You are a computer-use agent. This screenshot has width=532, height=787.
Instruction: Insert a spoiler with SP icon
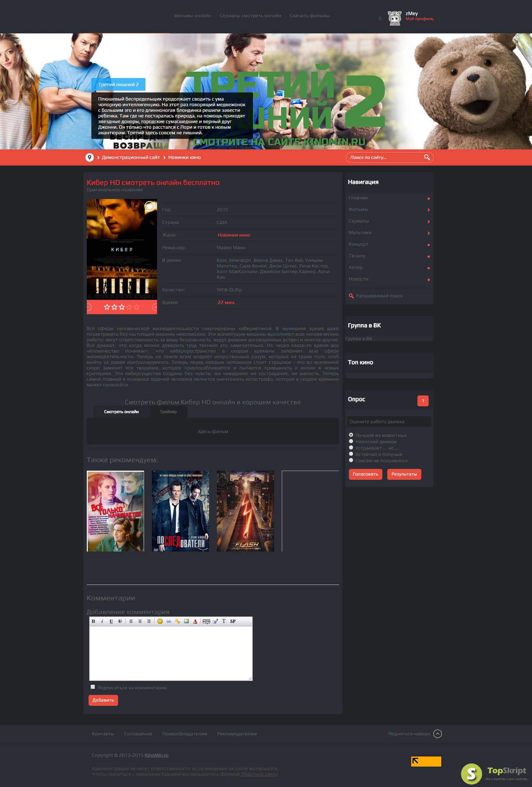click(x=233, y=621)
